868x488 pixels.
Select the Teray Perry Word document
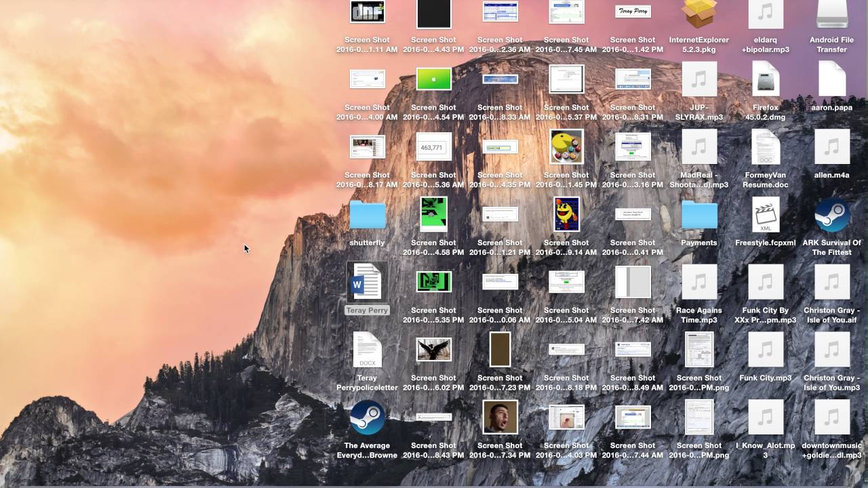(x=367, y=281)
